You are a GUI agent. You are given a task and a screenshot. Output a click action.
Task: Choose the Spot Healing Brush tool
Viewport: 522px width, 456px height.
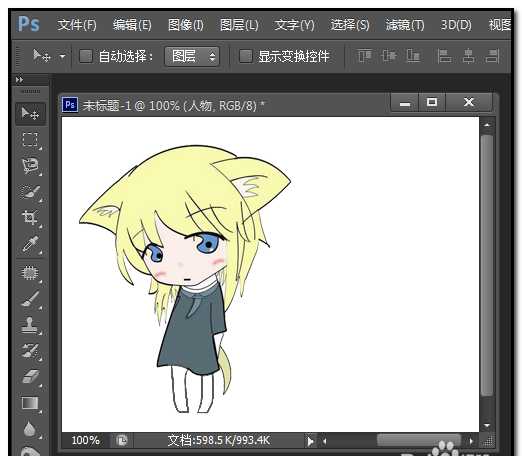tap(30, 273)
